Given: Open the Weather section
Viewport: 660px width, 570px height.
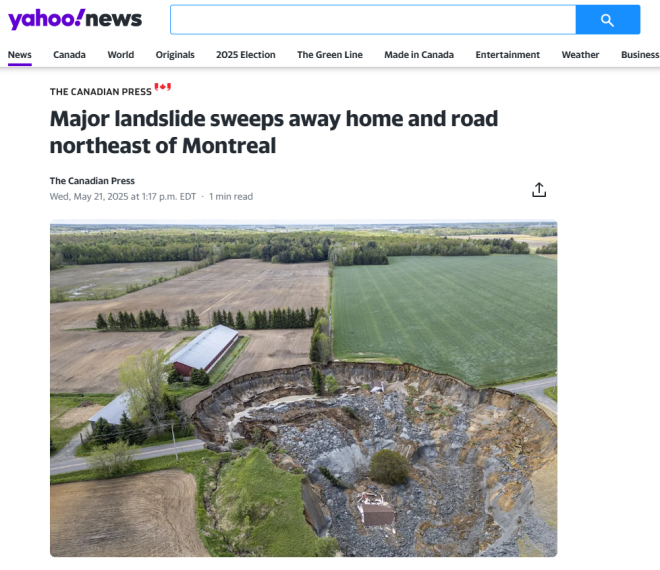Looking at the screenshot, I should [580, 55].
